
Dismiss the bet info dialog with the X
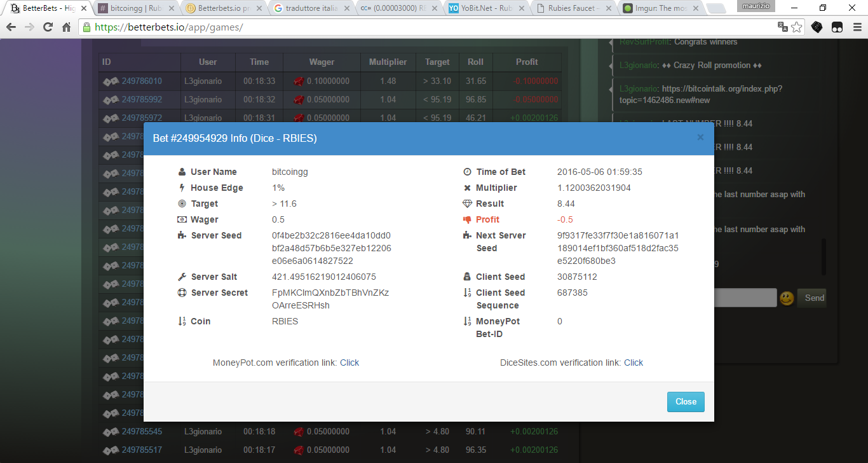click(x=700, y=137)
